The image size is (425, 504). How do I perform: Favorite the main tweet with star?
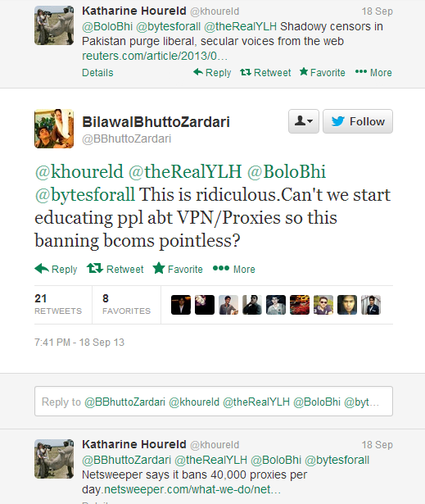click(x=178, y=269)
